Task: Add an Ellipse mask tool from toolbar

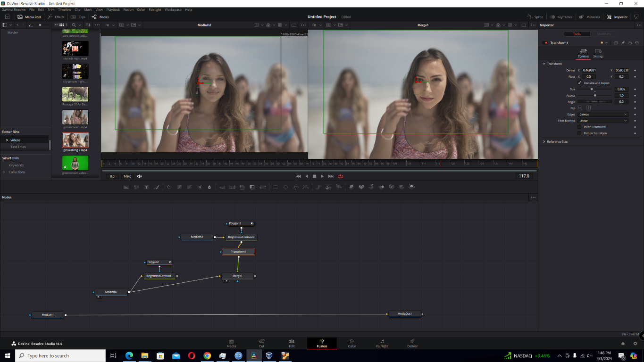Action: click(x=285, y=187)
